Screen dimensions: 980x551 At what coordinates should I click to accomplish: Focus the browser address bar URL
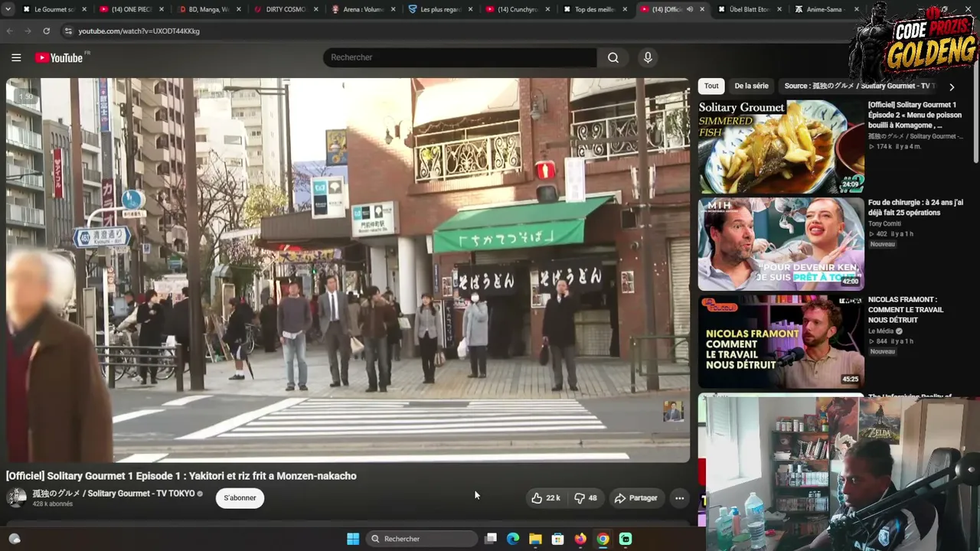[139, 31]
